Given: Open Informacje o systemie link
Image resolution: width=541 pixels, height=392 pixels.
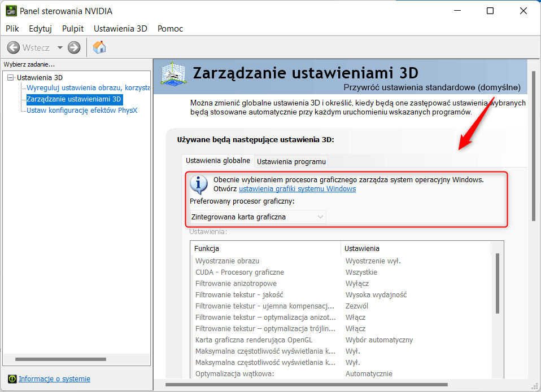Looking at the screenshot, I should [55, 379].
